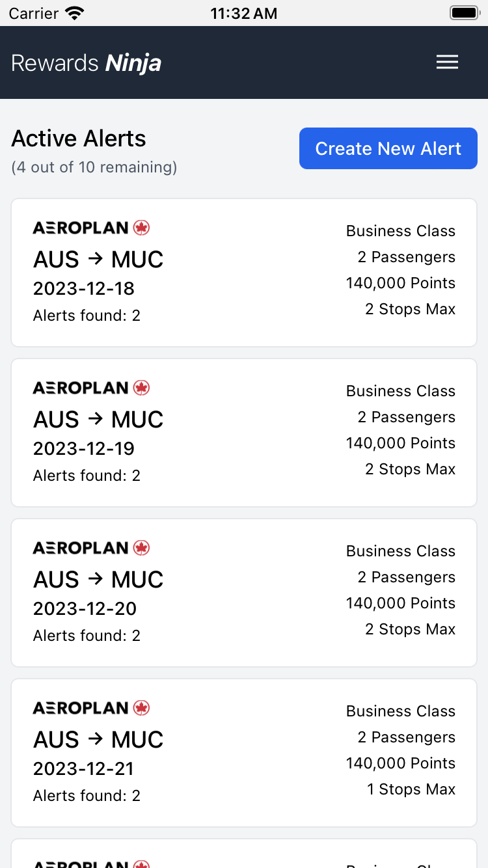Click the Active Alerts heading
Screen dimensions: 488x868
pos(79,139)
